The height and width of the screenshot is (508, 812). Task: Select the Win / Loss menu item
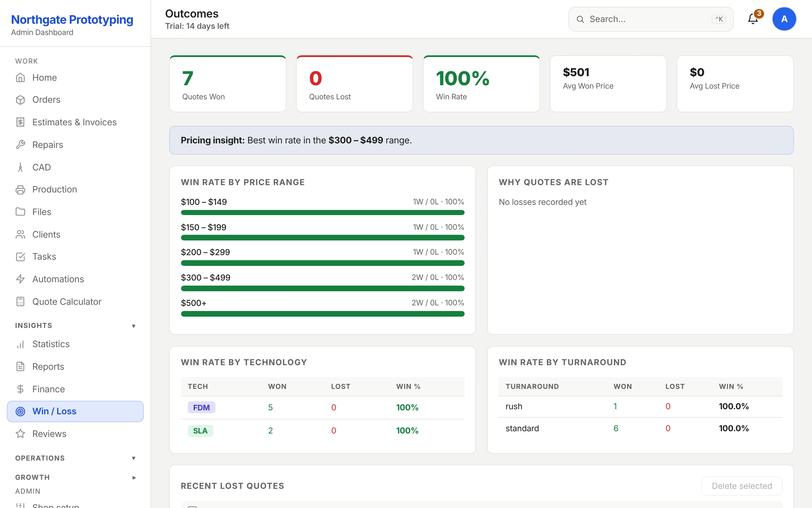coord(75,411)
